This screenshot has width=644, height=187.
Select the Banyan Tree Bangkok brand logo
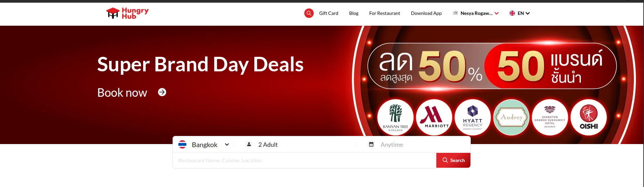pos(395,117)
